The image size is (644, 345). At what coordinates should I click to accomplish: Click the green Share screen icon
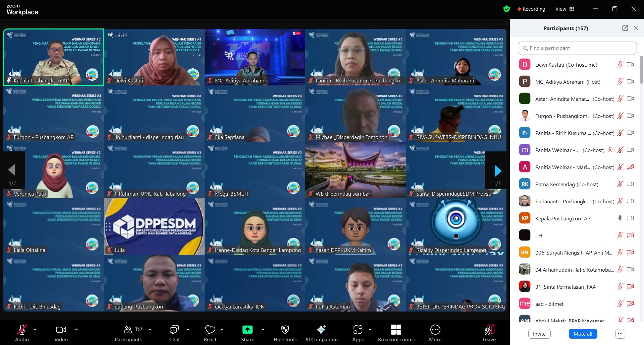247,330
